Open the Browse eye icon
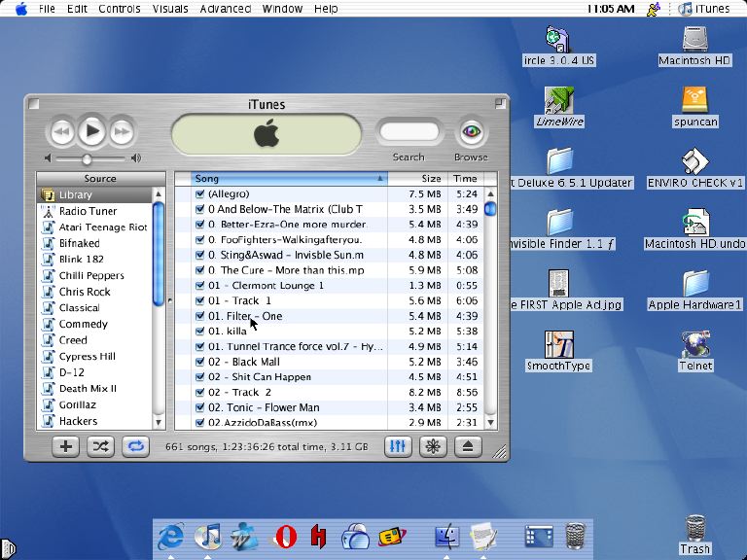This screenshot has width=747, height=560. [471, 131]
